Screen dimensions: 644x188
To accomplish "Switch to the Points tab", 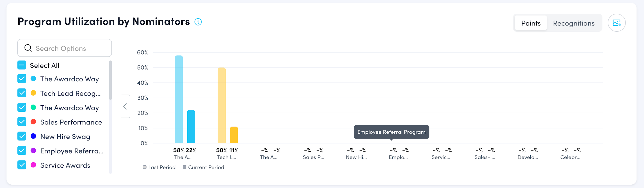I will [x=531, y=23].
